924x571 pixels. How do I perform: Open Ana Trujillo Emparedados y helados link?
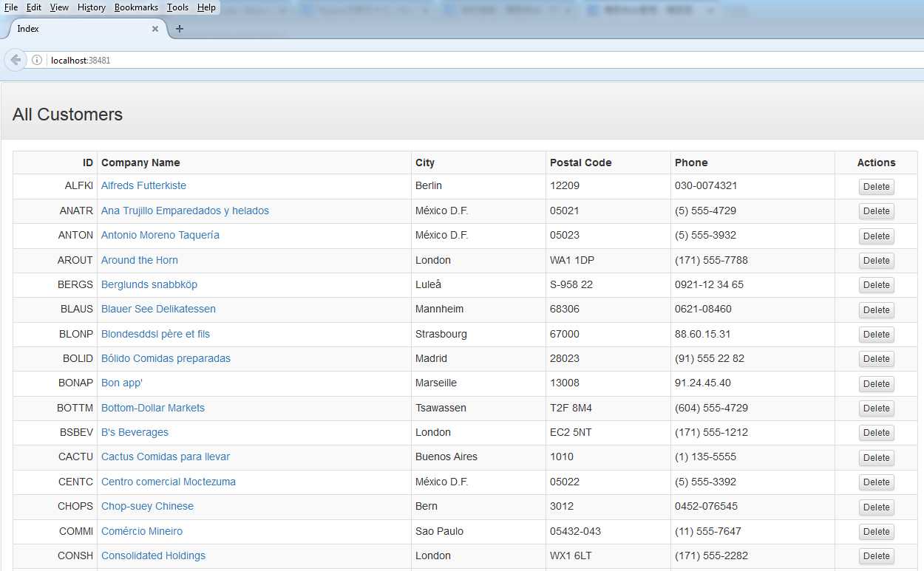click(185, 211)
